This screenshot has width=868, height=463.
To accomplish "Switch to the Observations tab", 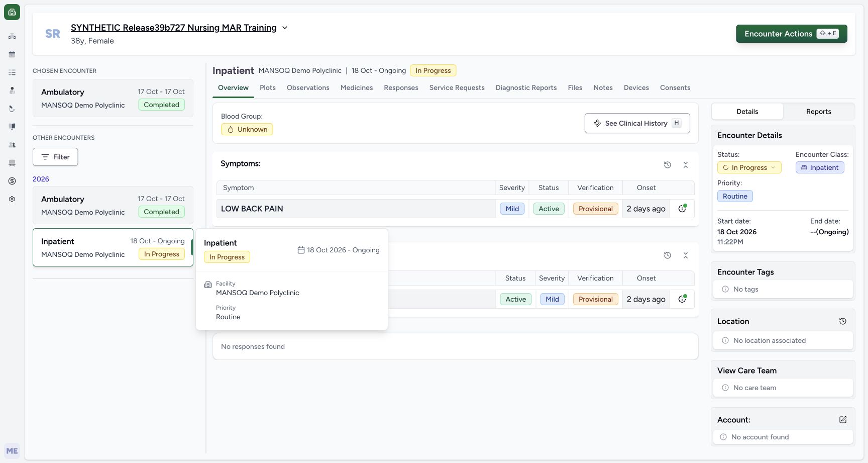I will [308, 87].
